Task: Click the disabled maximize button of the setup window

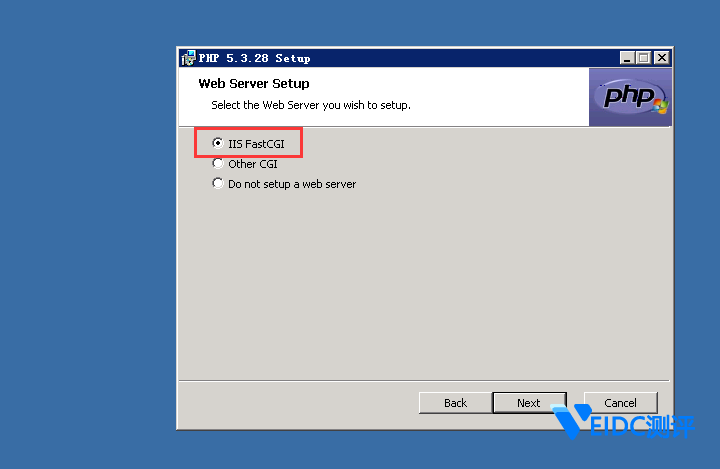Action: tap(644, 58)
